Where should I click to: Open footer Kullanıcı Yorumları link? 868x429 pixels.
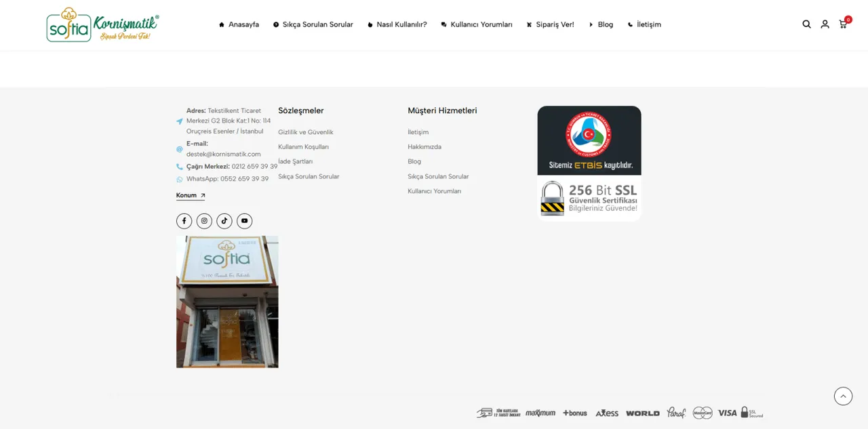click(x=435, y=192)
